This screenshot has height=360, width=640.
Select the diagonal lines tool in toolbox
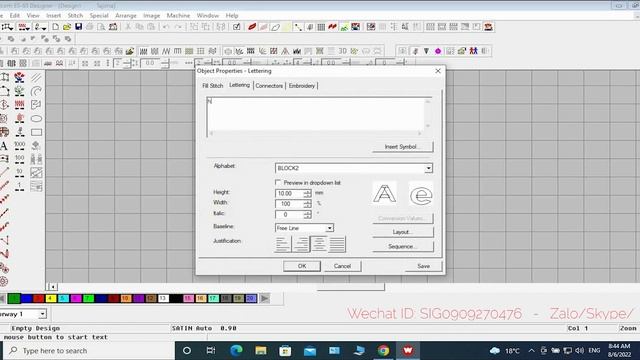pyautogui.click(x=36, y=77)
